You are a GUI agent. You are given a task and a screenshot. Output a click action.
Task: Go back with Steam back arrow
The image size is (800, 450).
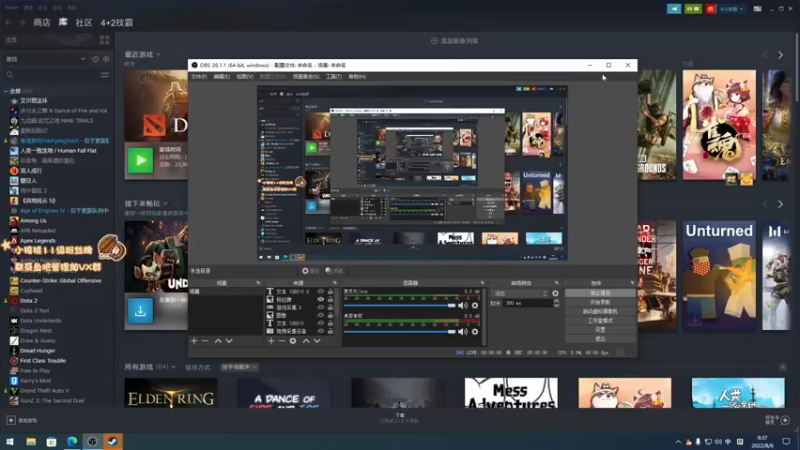(9, 22)
